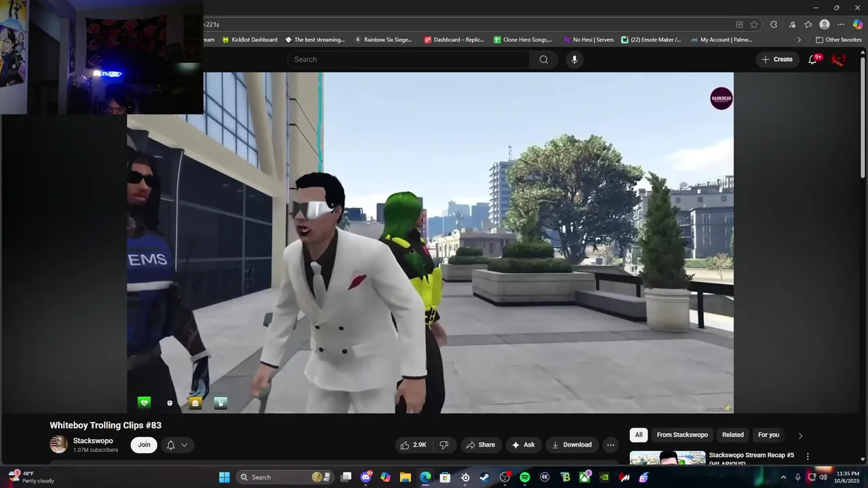Open the YouTube notifications bell
The height and width of the screenshot is (488, 868).
[812, 60]
